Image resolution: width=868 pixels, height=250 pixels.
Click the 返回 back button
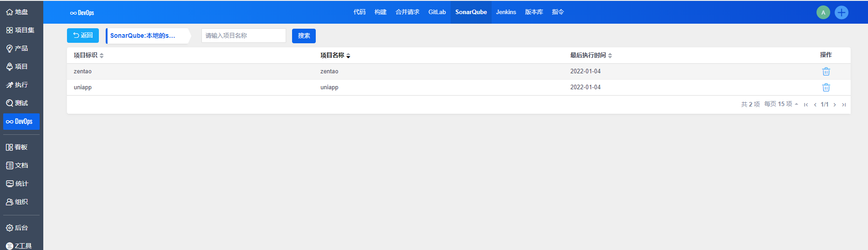click(83, 36)
